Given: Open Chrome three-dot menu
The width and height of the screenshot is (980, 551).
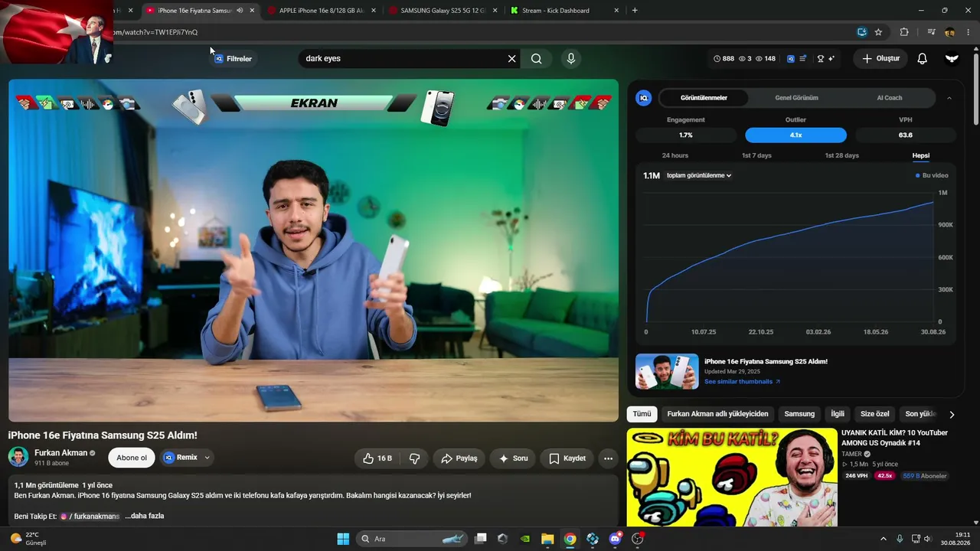Looking at the screenshot, I should click(969, 32).
